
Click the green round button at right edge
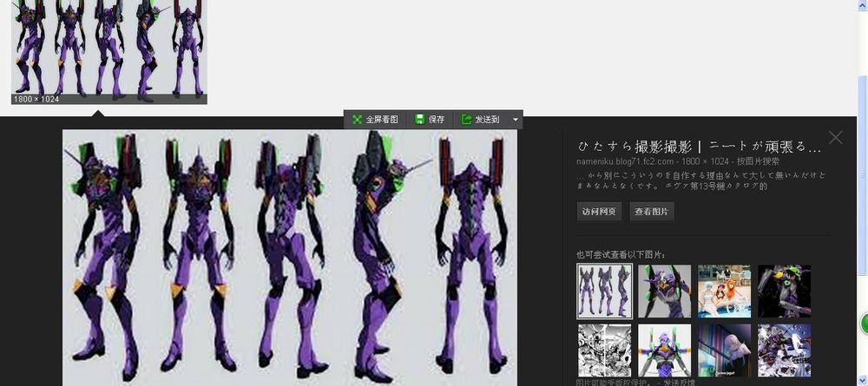tap(865, 324)
